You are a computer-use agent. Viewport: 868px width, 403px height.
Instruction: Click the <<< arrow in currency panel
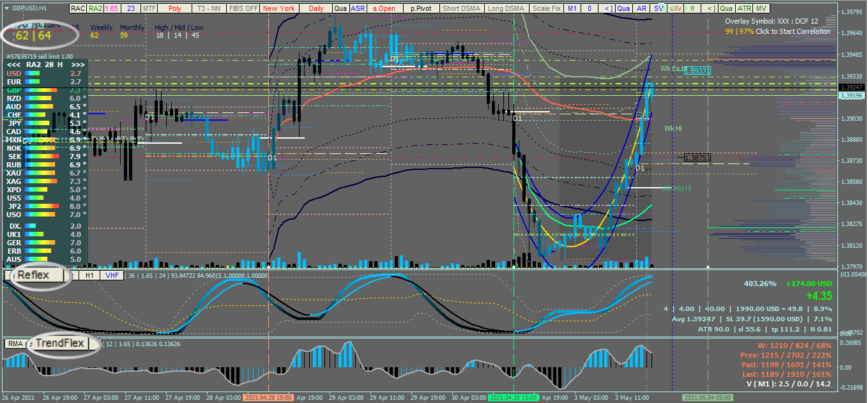tap(13, 65)
